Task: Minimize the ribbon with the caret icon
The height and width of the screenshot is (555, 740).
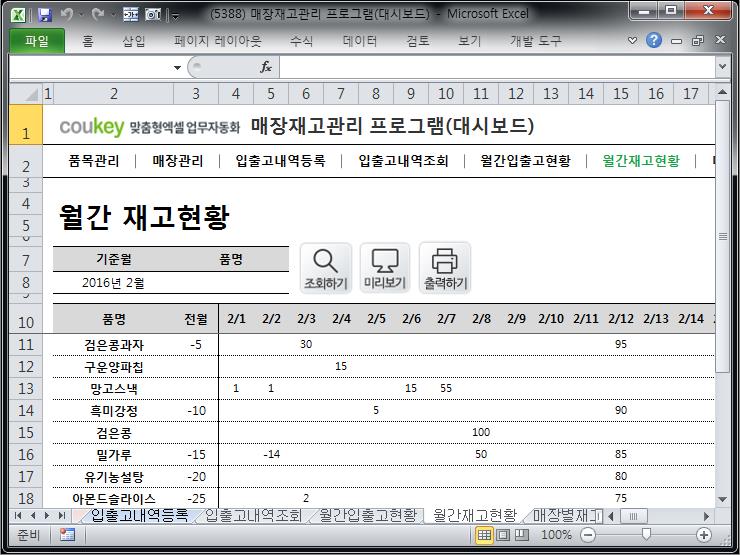Action: pyautogui.click(x=632, y=41)
